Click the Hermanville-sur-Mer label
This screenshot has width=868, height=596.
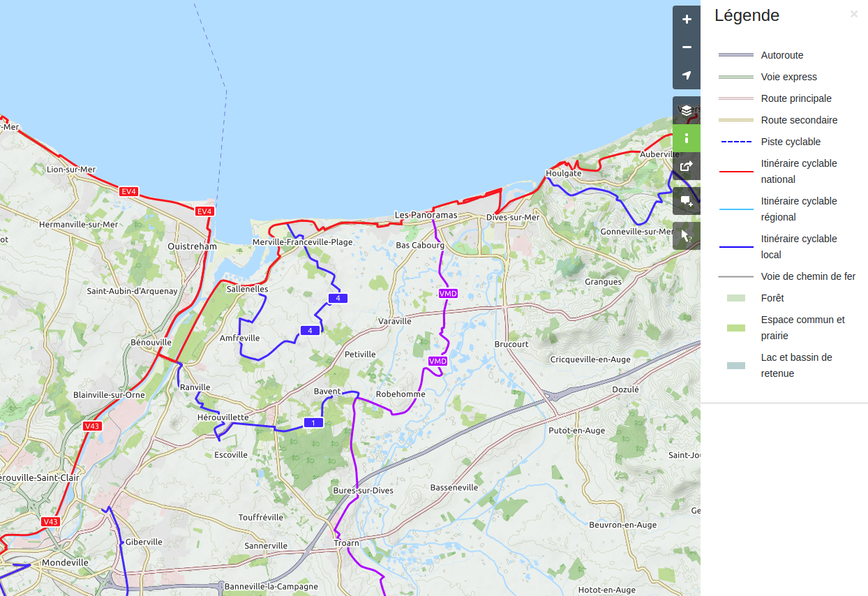[79, 224]
